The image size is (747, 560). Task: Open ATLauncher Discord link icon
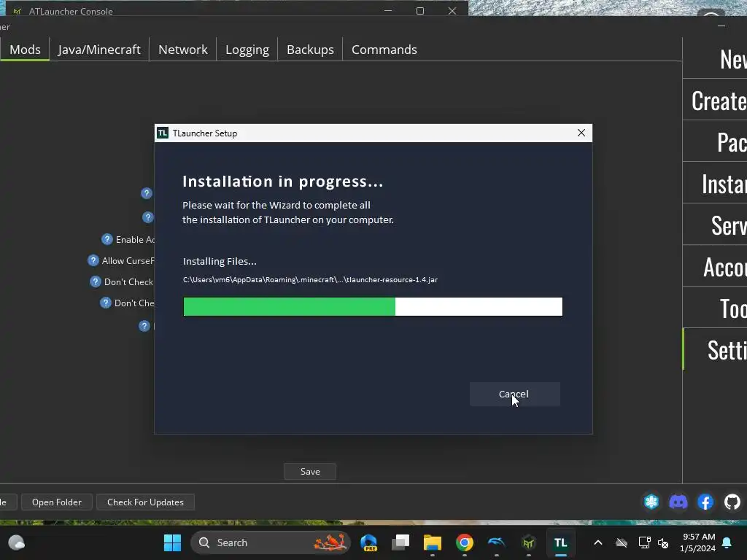[678, 502]
